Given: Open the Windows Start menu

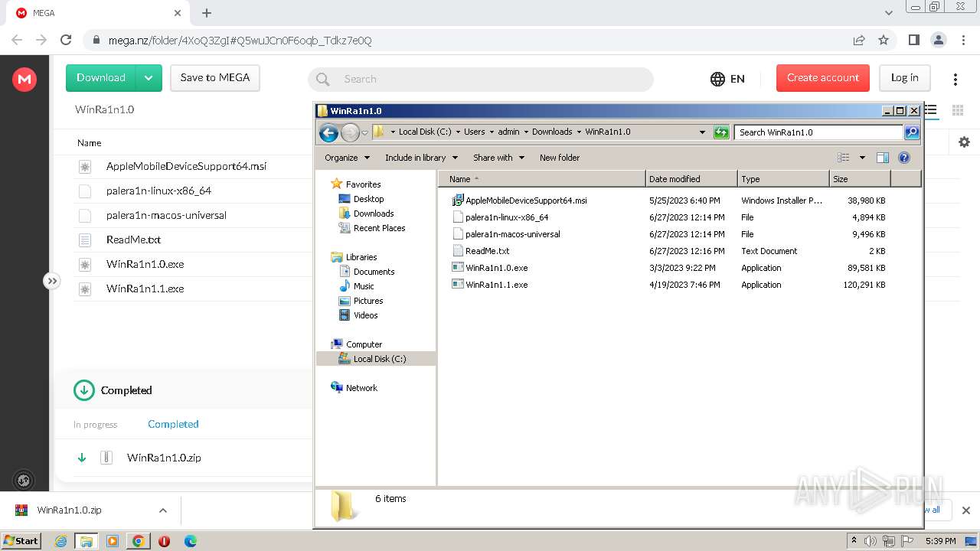Looking at the screenshot, I should [21, 541].
